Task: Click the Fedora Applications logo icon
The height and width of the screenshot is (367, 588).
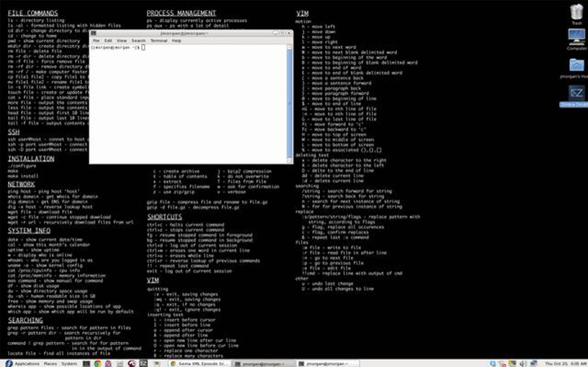Action: pos(9,363)
